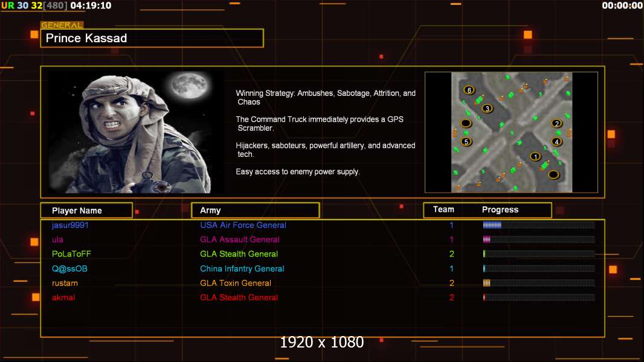Click the USA Air Force General army

[243, 225]
